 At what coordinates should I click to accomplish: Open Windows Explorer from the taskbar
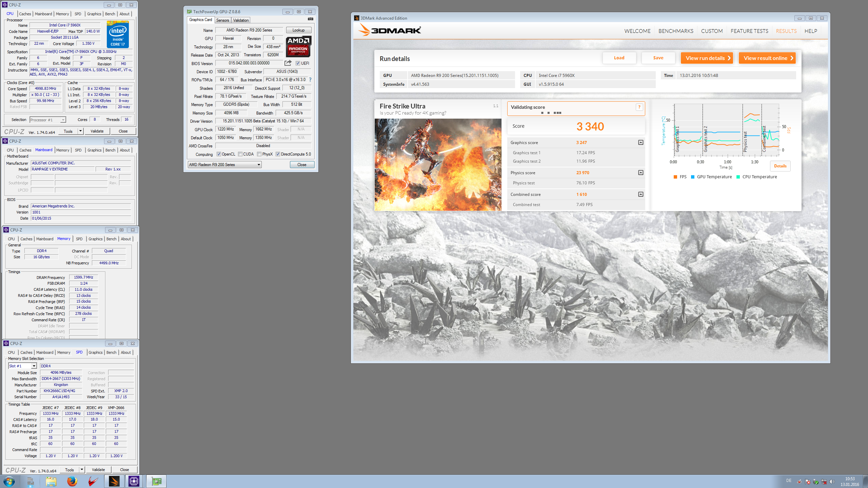(51, 481)
